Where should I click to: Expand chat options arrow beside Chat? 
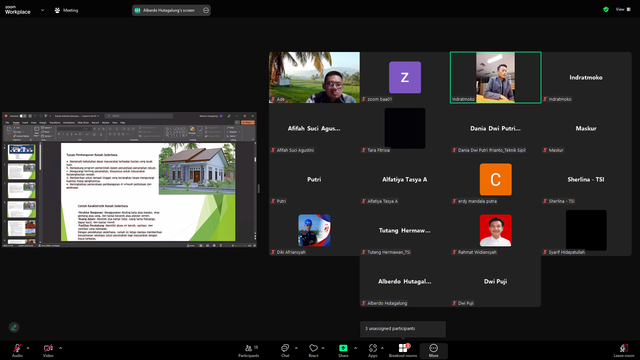296,348
